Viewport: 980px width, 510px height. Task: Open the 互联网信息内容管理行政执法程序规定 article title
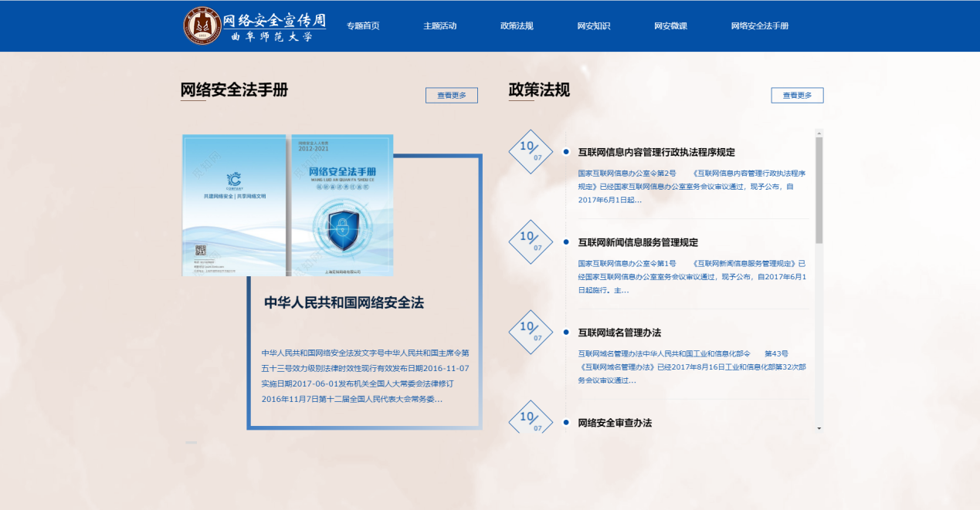coord(656,152)
